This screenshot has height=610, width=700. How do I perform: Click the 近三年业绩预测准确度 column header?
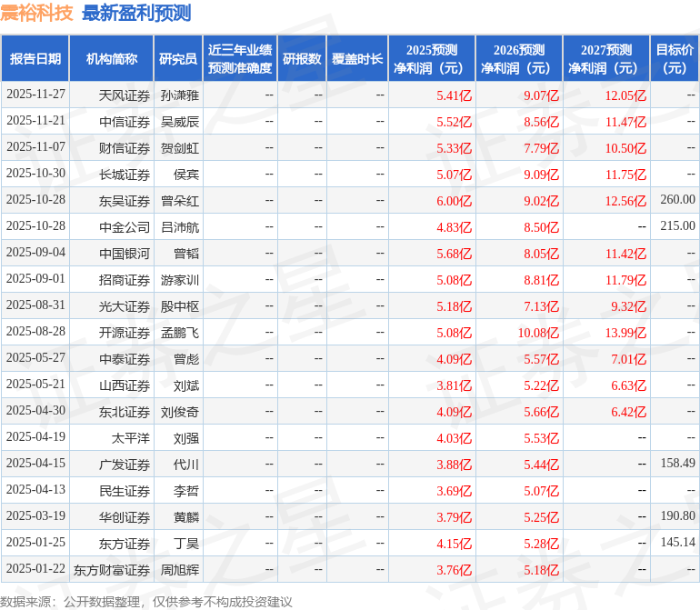tap(240, 58)
